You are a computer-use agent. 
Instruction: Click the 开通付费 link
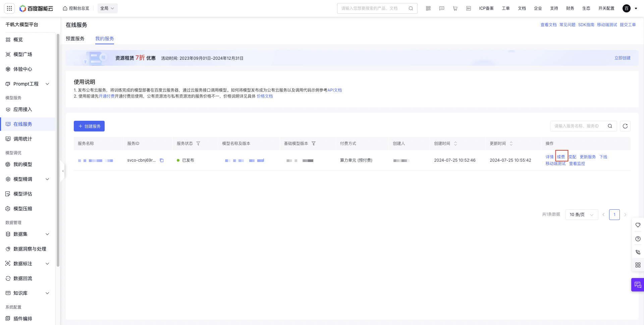[107, 96]
